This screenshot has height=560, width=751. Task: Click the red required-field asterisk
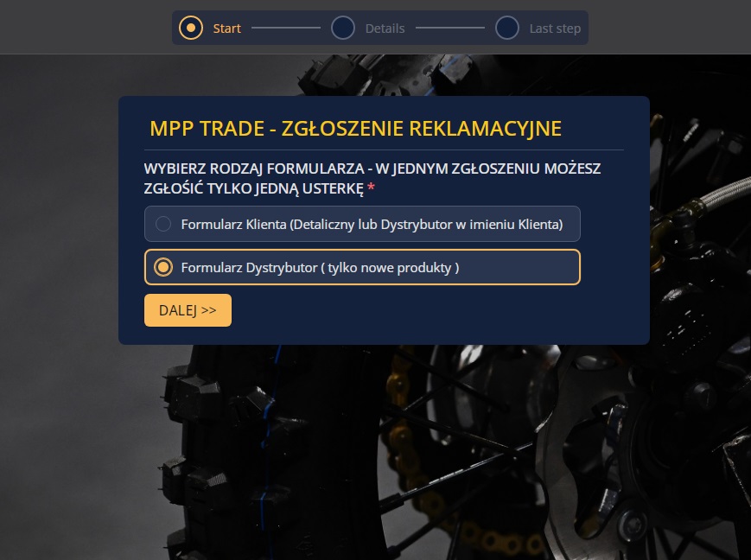[x=371, y=188]
